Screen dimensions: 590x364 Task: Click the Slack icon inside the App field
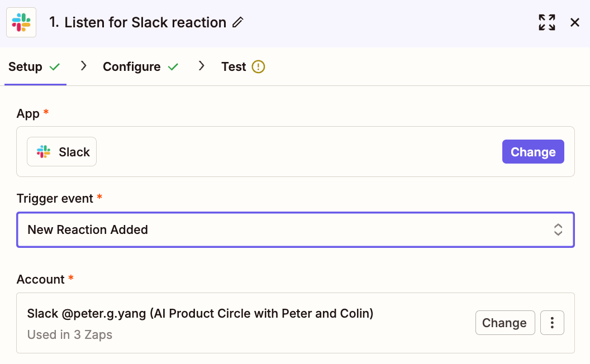pos(44,152)
